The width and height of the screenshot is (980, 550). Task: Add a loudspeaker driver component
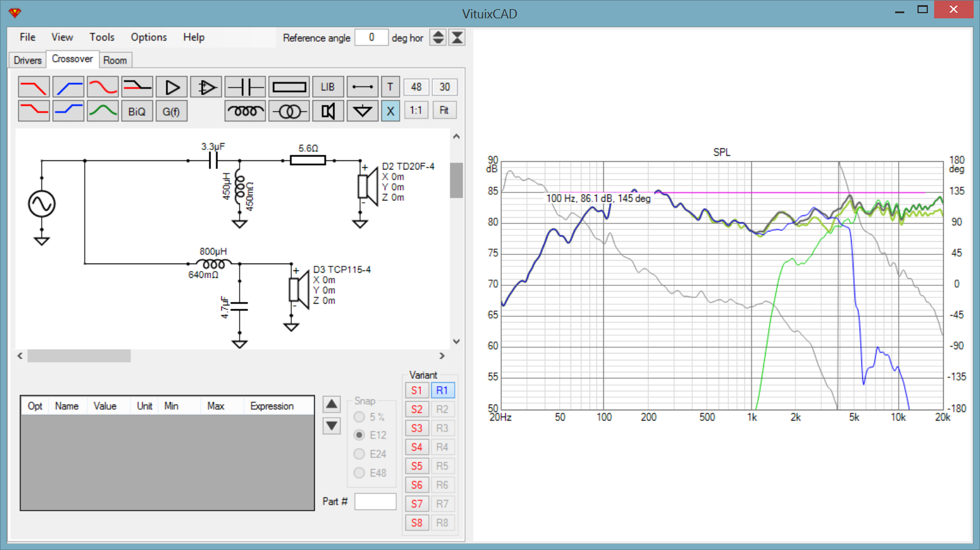(x=328, y=111)
